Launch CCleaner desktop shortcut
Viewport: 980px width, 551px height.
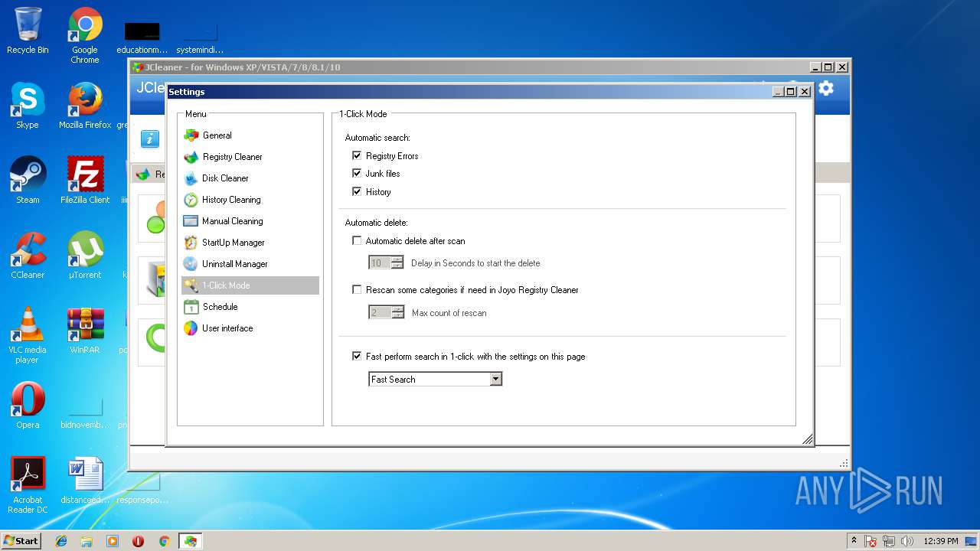pyautogui.click(x=28, y=256)
